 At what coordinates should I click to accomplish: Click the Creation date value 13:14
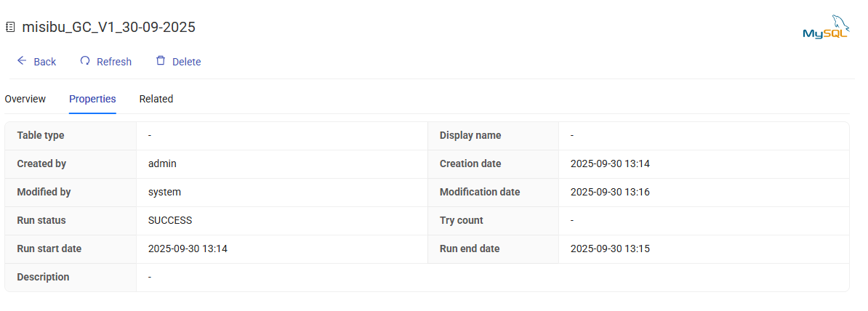coord(610,163)
